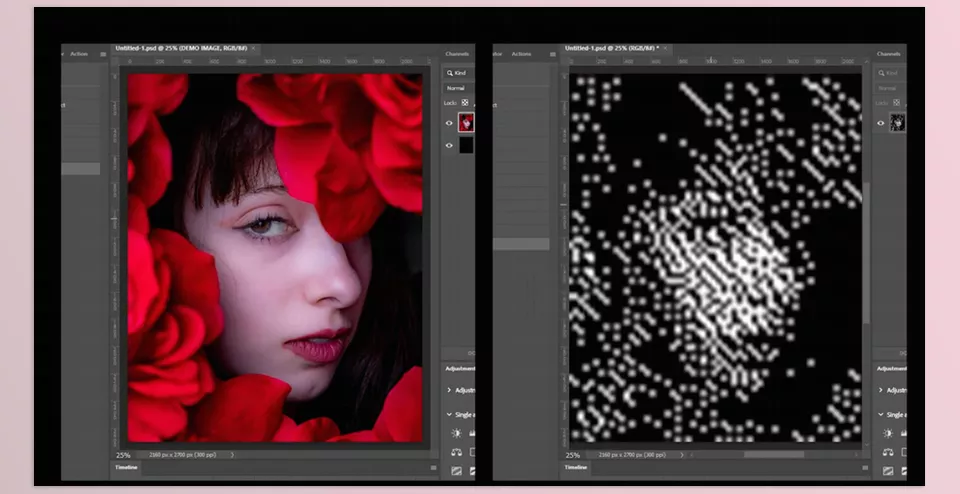Click the 25% zoom field in left window
Screen dimensions: 960x494
point(123,455)
